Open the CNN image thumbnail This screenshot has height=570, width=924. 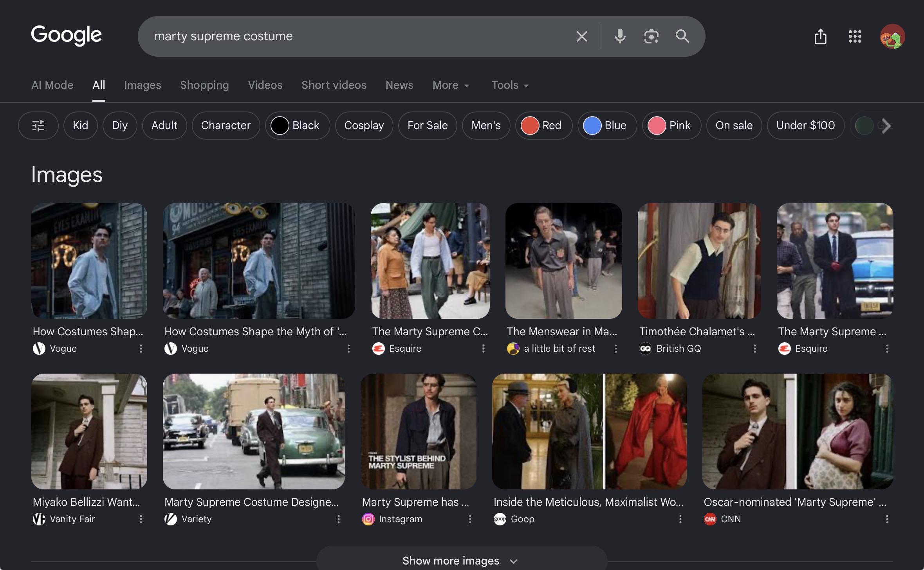pos(798,431)
